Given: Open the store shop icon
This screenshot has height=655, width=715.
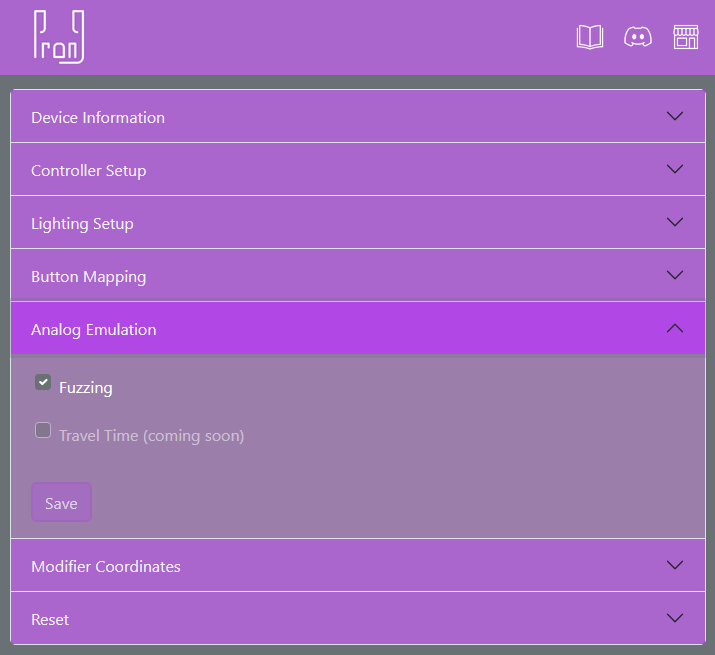Looking at the screenshot, I should (x=686, y=37).
